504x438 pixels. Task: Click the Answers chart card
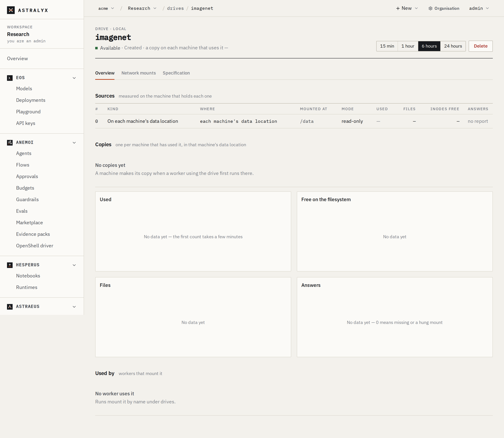tap(395, 317)
